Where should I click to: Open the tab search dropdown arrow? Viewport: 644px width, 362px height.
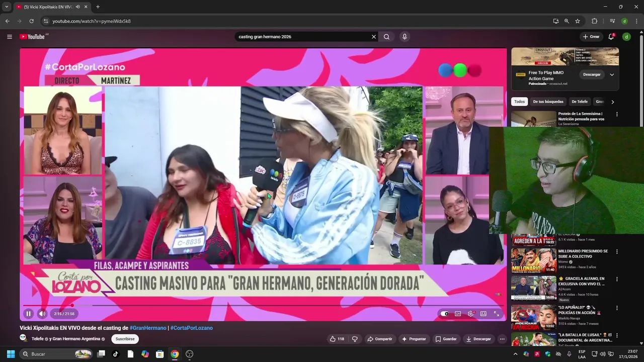click(7, 7)
